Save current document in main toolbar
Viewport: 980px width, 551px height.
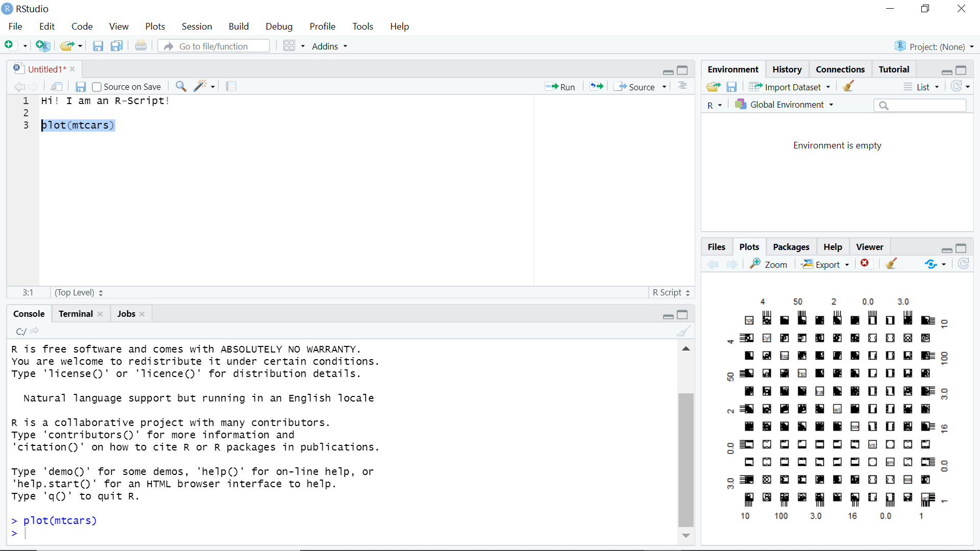tap(98, 46)
